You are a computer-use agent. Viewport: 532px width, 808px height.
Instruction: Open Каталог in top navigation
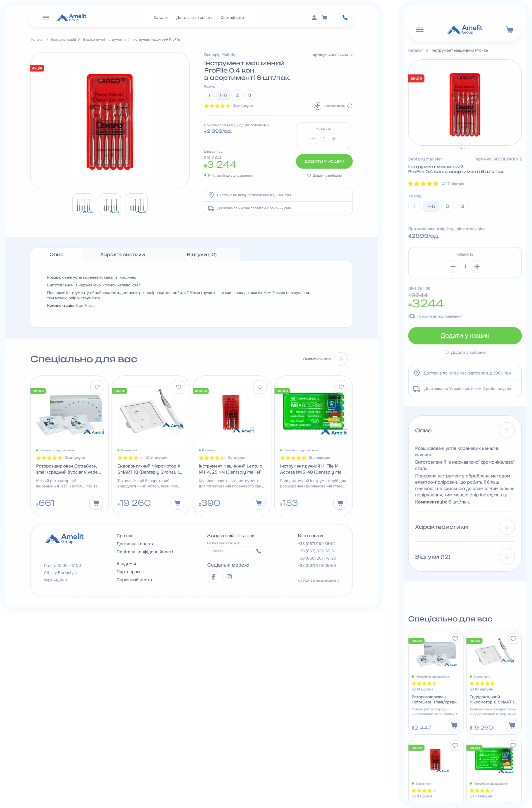[x=161, y=18]
